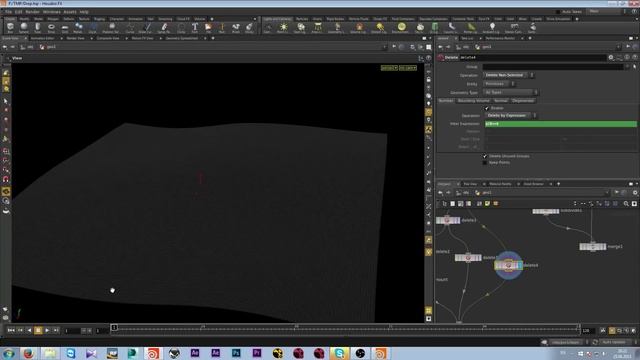Select the Font text shelf tool
Image resolution: width=640 pixels, height=360 pixels.
[195, 28]
